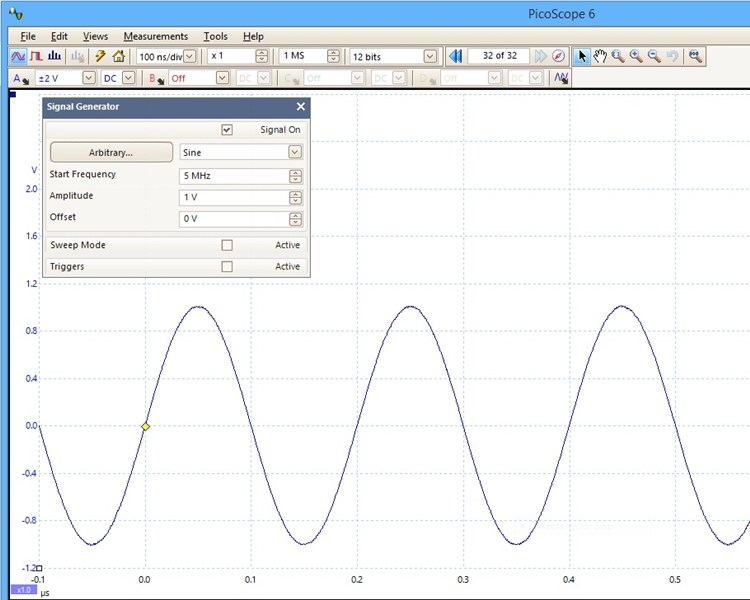Screen dimensions: 750x600
Task: Uncheck the Signal On checkbox
Action: click(227, 130)
